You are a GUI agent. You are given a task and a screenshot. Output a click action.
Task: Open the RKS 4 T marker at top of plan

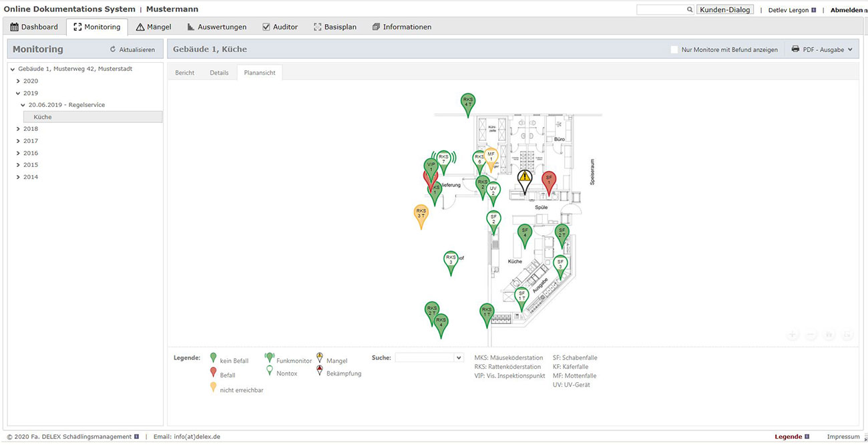[x=468, y=103]
